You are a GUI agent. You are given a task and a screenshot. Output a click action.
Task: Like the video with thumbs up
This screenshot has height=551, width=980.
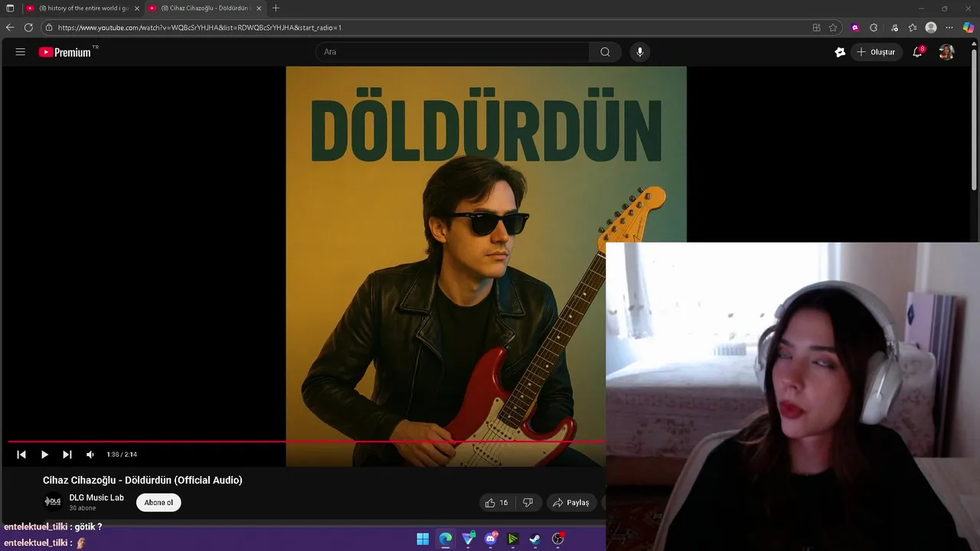[x=496, y=503]
